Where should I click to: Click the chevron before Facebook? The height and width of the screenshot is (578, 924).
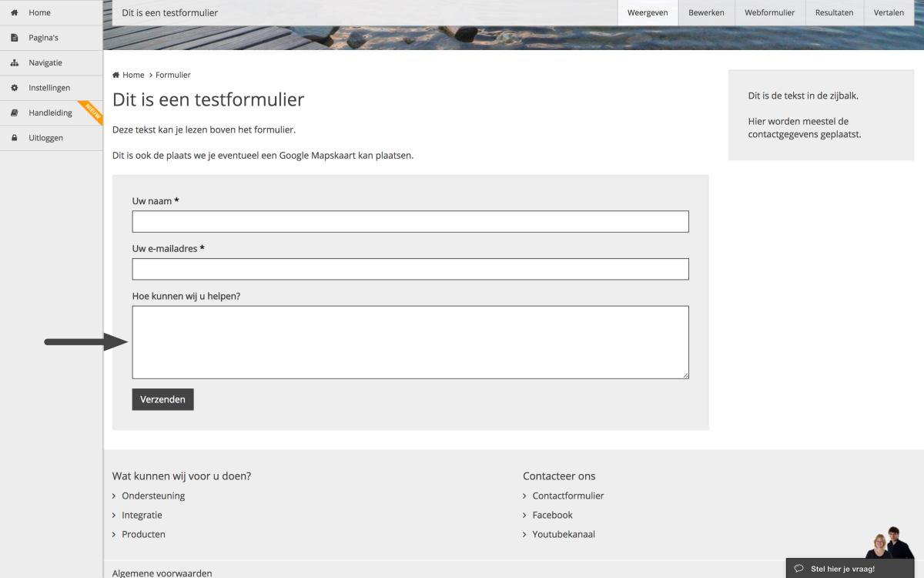point(525,516)
